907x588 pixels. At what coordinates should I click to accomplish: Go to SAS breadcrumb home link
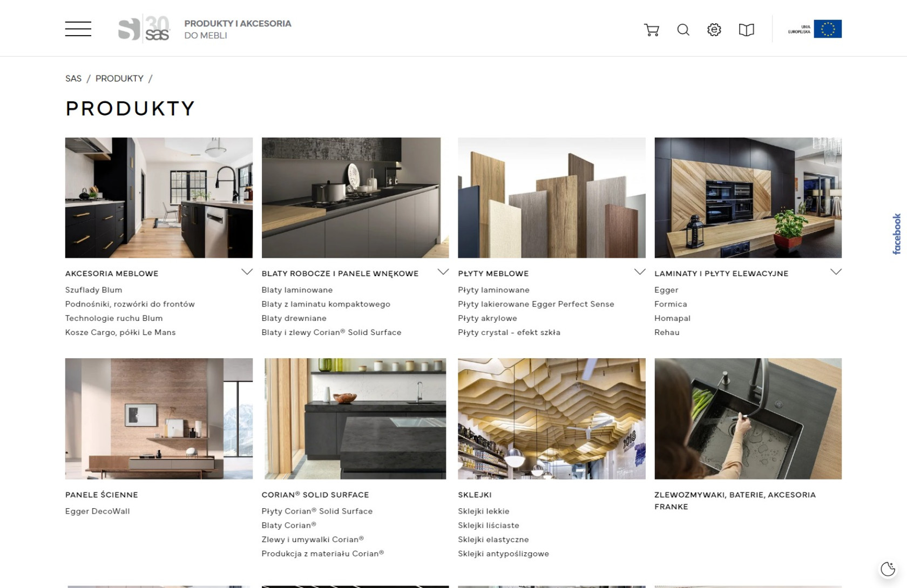73,79
